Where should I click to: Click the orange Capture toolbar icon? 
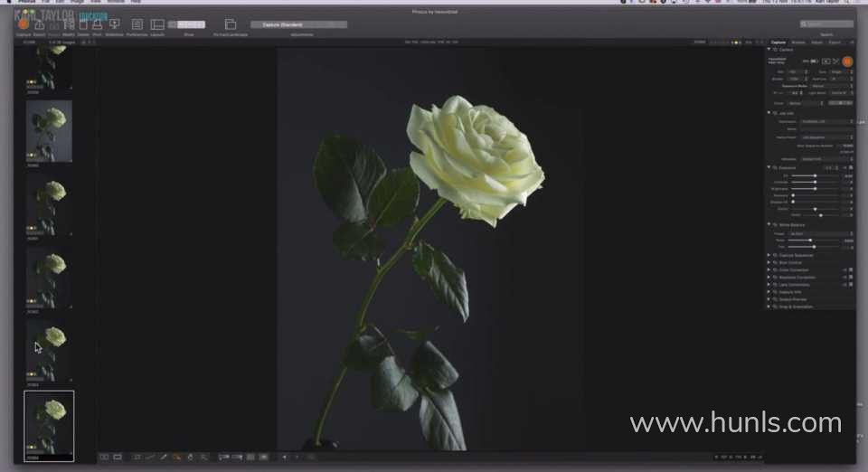(x=24, y=24)
